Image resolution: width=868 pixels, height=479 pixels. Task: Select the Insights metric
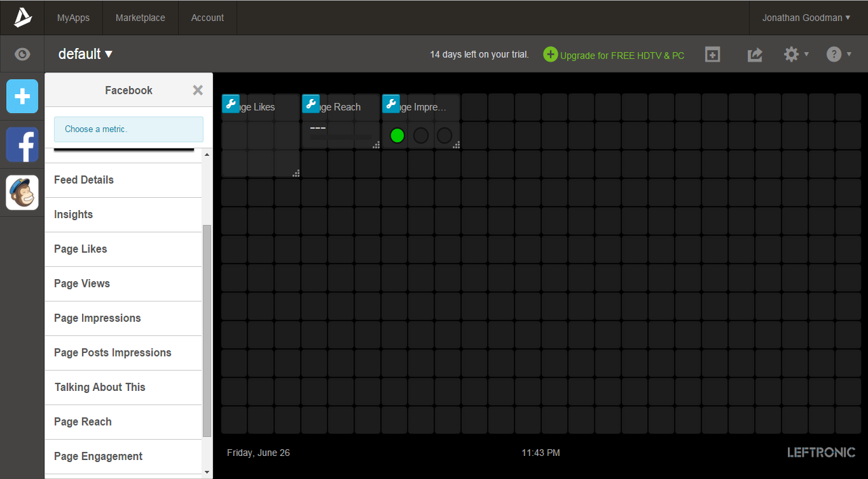tap(123, 215)
